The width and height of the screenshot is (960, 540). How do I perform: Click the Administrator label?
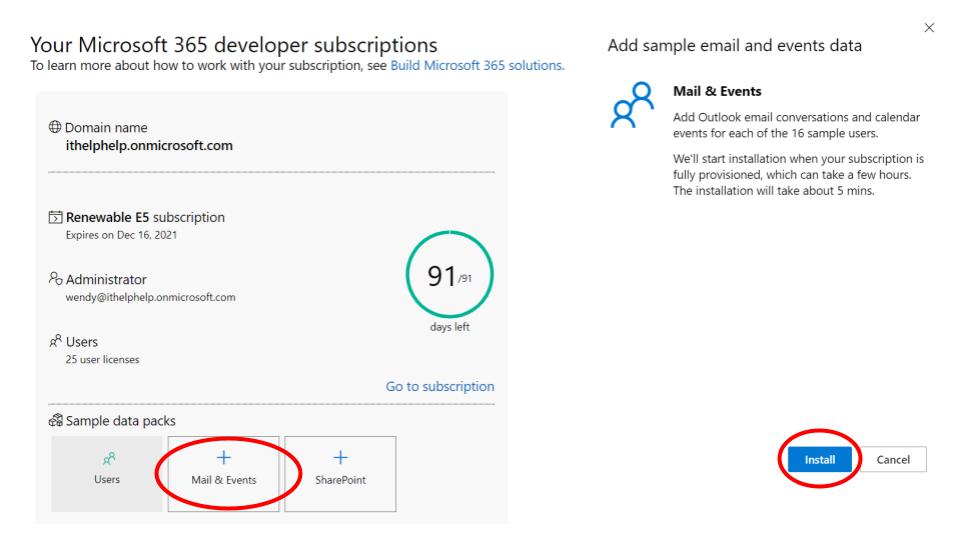tap(106, 279)
